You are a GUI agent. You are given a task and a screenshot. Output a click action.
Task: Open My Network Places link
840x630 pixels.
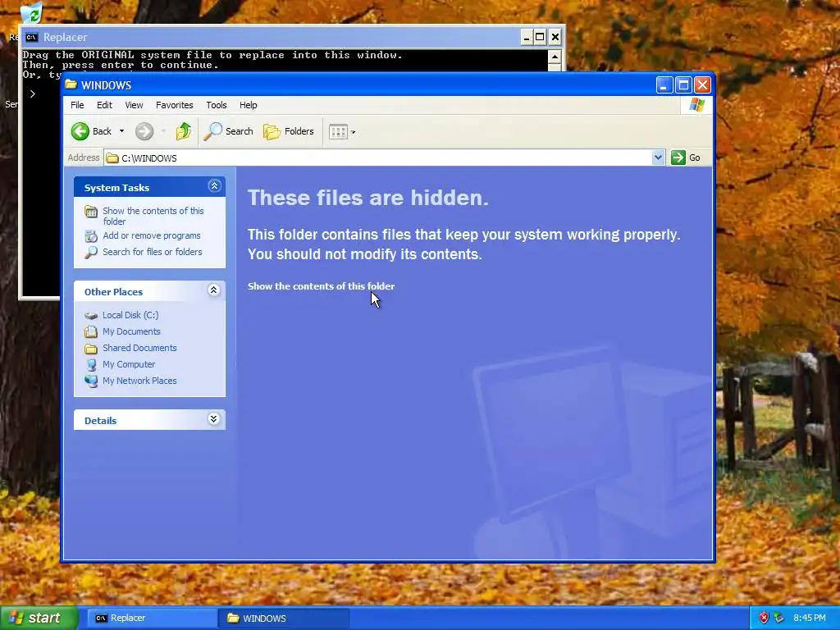(139, 381)
